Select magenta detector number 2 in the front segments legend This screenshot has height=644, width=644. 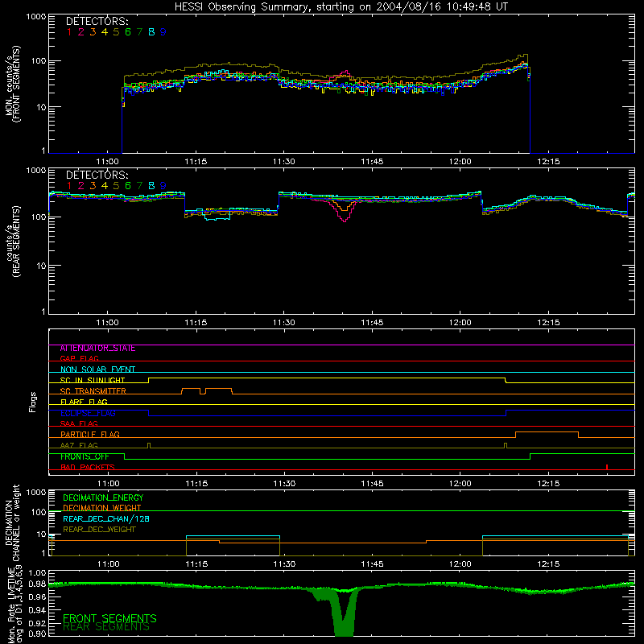[x=81, y=32]
